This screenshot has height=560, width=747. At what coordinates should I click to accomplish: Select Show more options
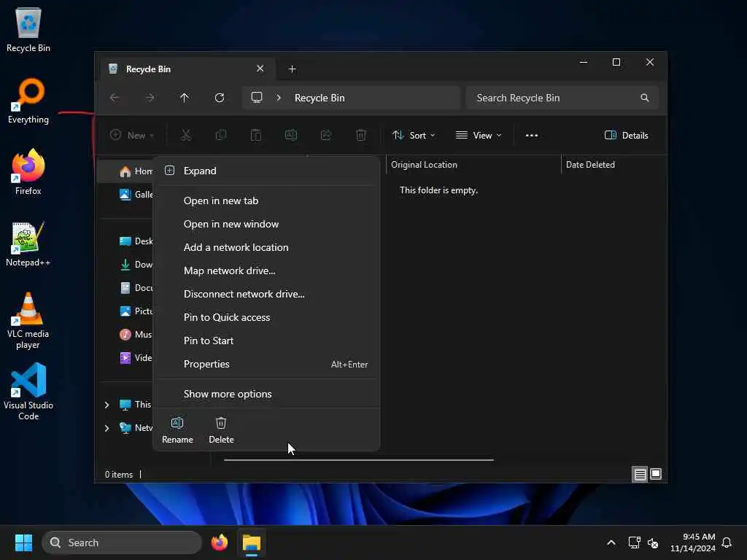266,394
